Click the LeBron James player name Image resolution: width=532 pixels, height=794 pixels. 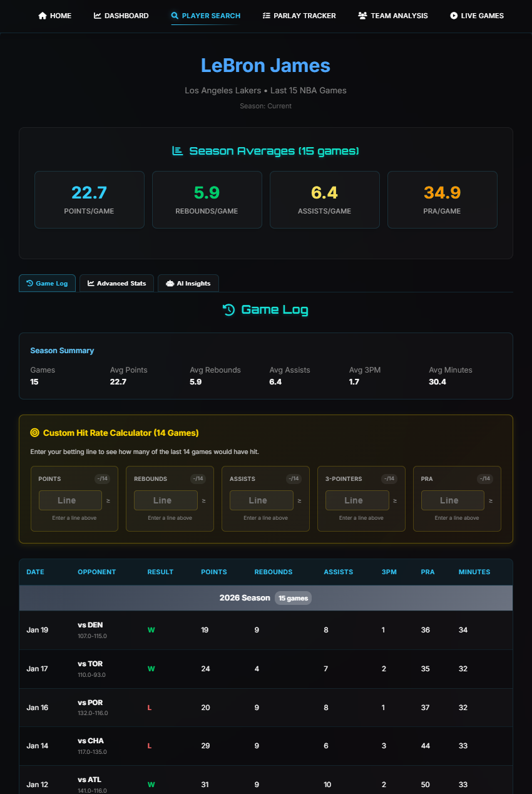coord(265,65)
